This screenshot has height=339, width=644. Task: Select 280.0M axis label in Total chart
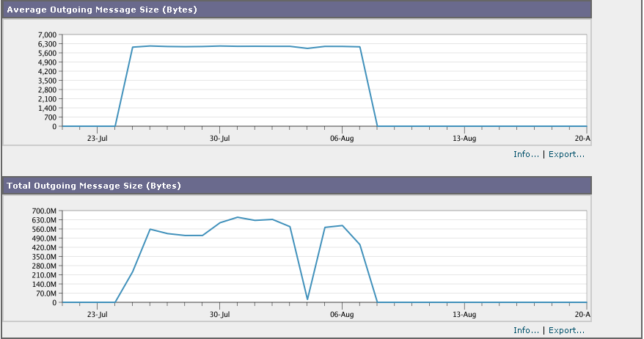44,266
